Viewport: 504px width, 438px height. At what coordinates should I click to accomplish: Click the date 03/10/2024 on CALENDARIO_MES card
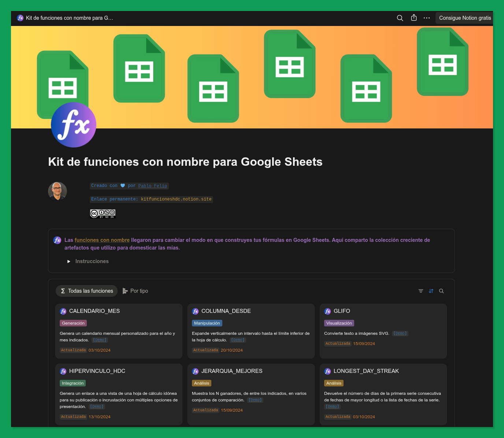pos(100,350)
